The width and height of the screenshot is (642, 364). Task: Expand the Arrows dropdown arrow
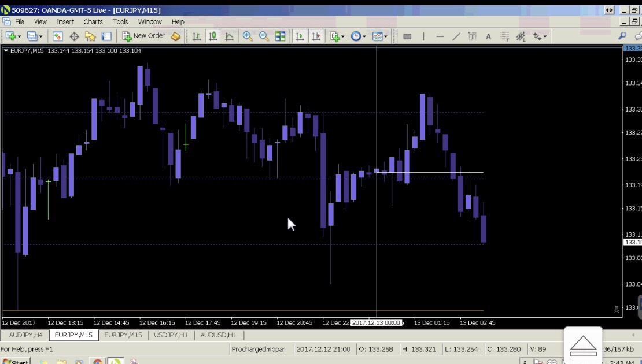545,37
